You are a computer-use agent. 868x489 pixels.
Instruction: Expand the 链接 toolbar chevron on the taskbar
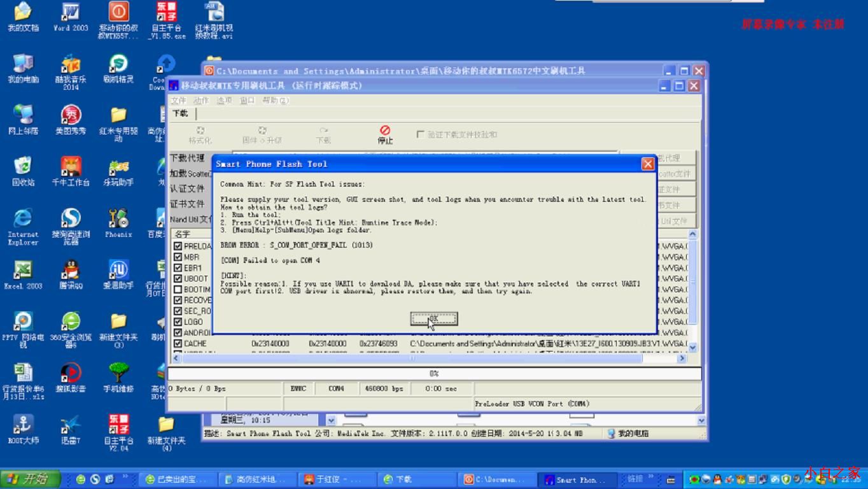tap(652, 476)
